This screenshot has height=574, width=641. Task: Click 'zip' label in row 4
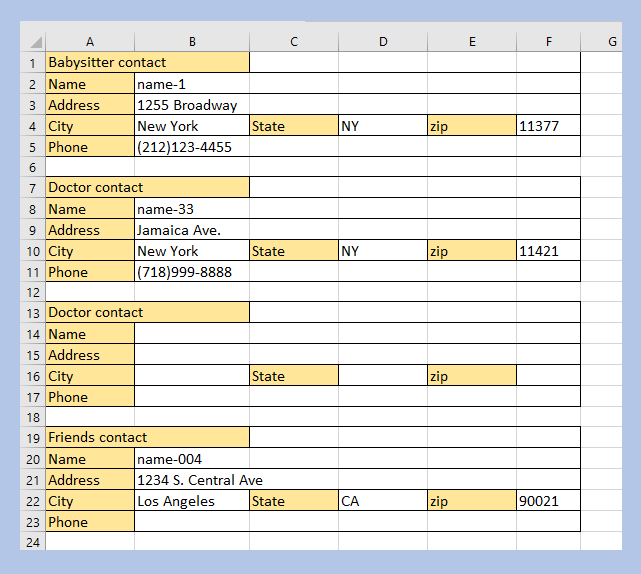[x=472, y=126]
